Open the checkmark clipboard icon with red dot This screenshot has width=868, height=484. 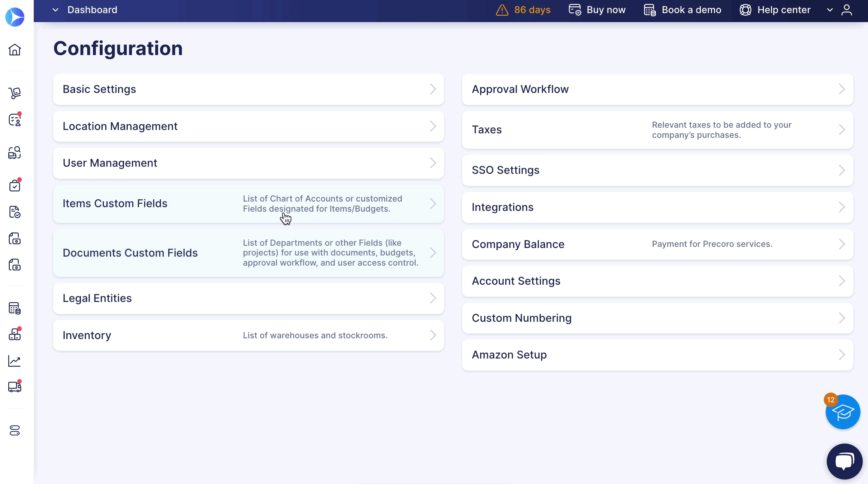pyautogui.click(x=15, y=185)
